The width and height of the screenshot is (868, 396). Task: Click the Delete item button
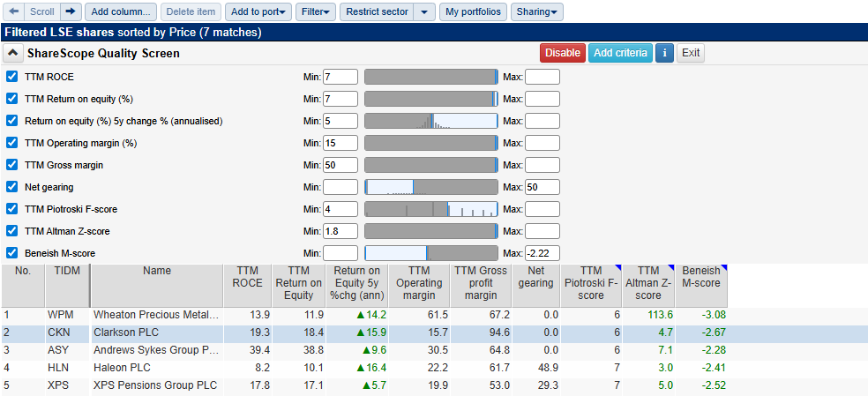click(x=191, y=11)
